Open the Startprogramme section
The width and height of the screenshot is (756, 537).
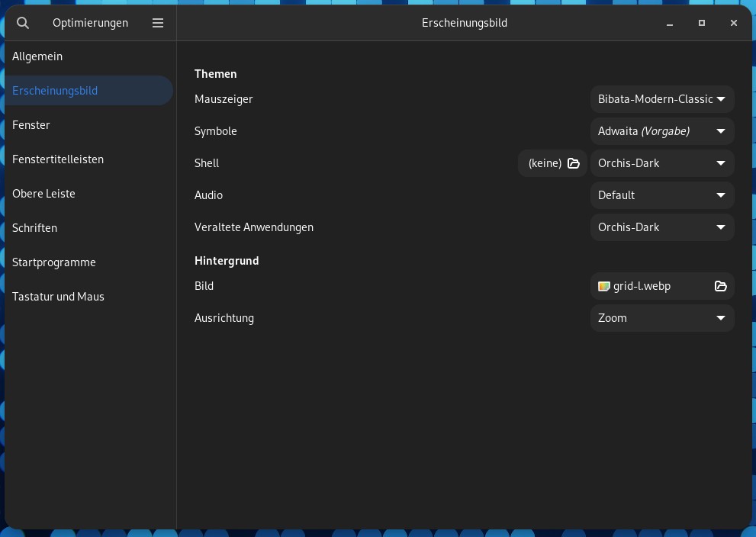coord(54,262)
